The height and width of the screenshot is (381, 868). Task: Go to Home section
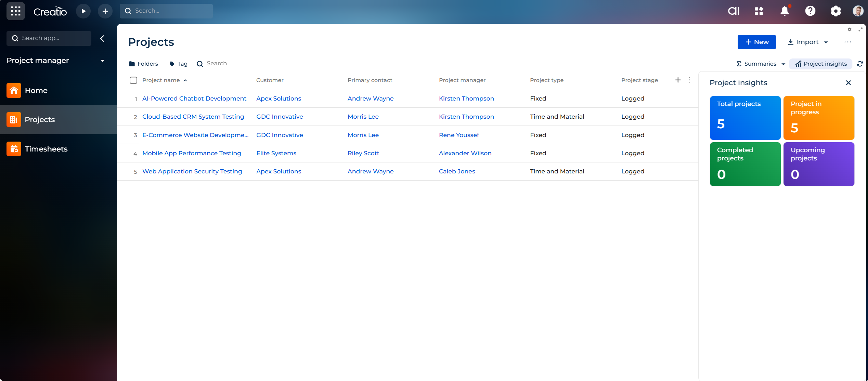(36, 90)
